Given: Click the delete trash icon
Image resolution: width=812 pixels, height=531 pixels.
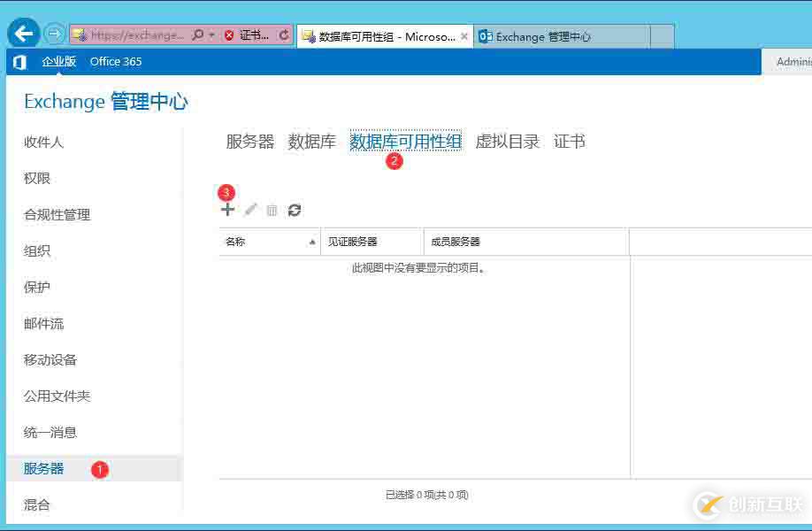Looking at the screenshot, I should pos(272,210).
